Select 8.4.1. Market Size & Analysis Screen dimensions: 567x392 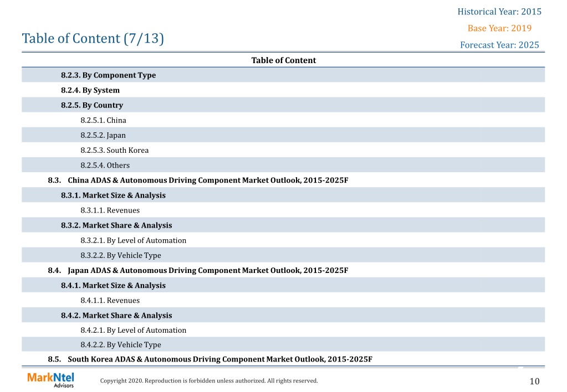(113, 286)
